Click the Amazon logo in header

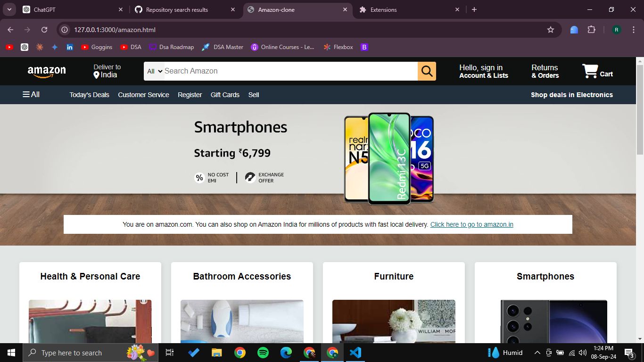pyautogui.click(x=47, y=72)
